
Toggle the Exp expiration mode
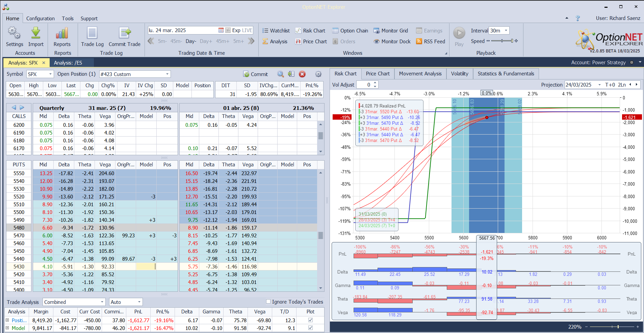tap(236, 30)
